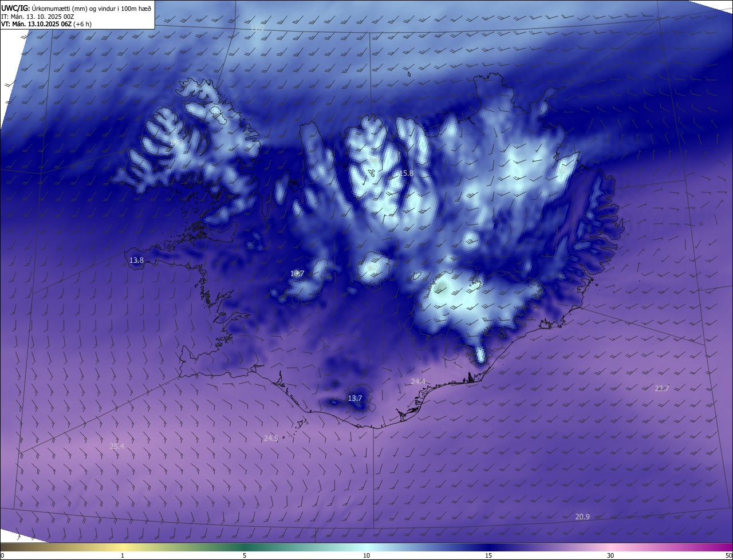Click the 13.8 value on the west coast
The image size is (733, 560).
click(x=136, y=260)
